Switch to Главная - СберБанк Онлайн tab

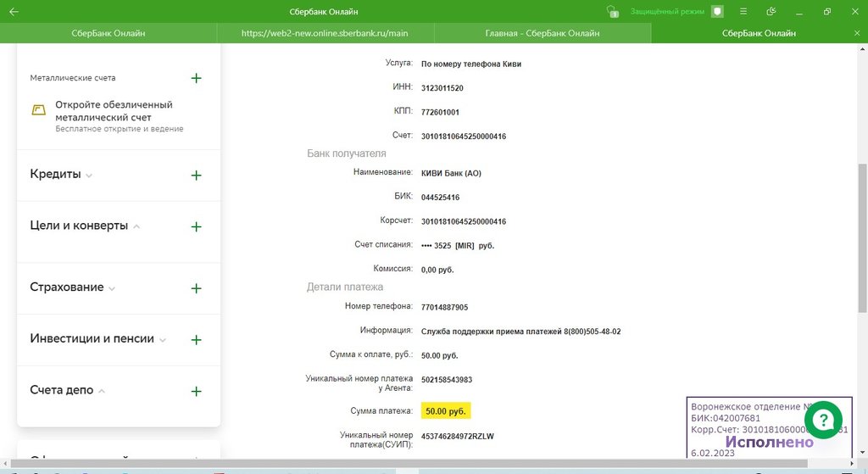click(542, 33)
